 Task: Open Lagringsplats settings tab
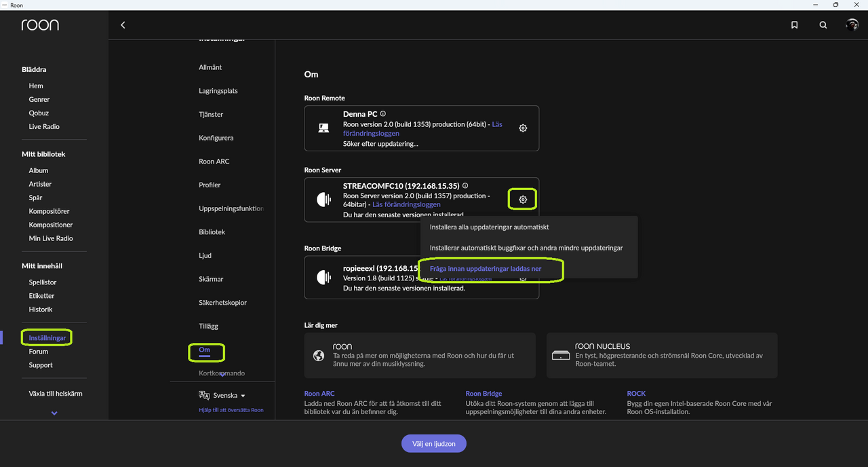coord(218,91)
